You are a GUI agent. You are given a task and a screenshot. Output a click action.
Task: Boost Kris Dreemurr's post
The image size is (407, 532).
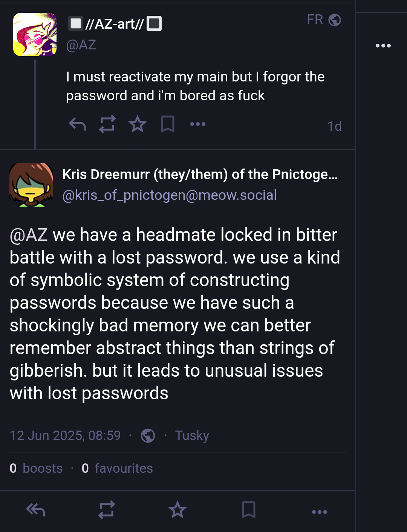(x=107, y=510)
